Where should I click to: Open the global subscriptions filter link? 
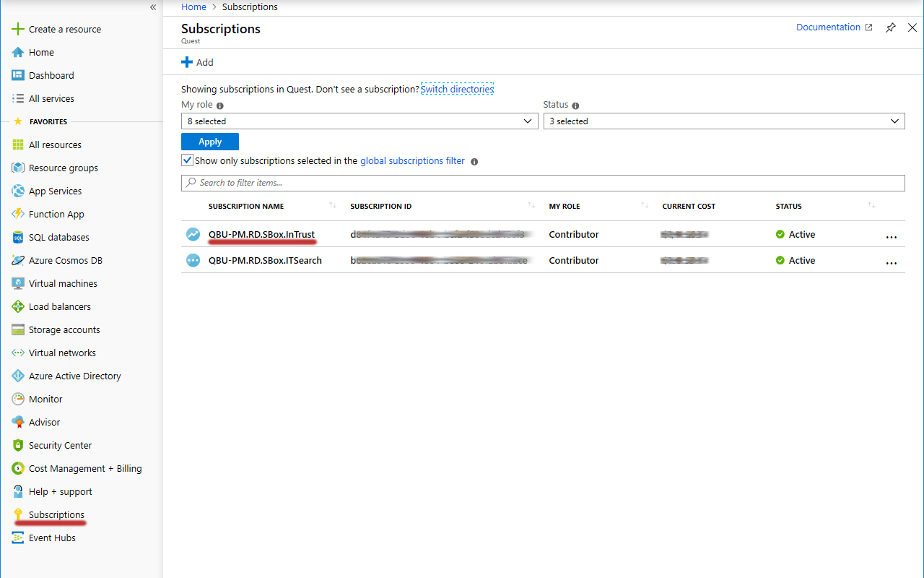[412, 160]
